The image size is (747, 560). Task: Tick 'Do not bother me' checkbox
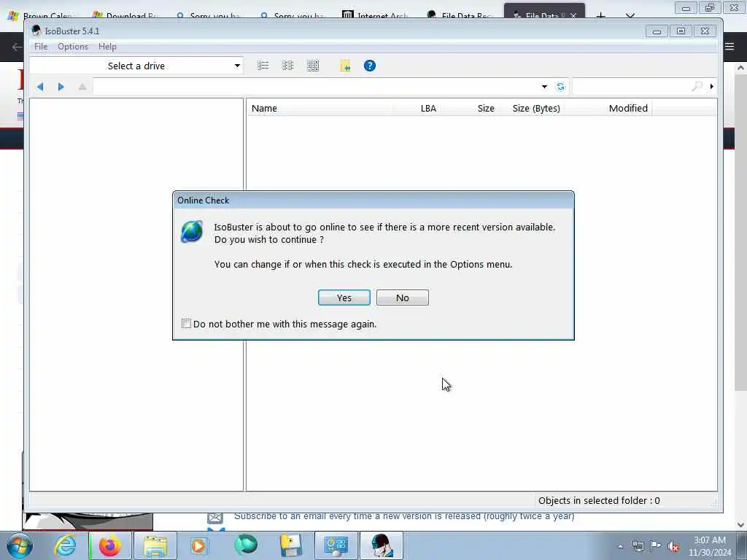coord(186,324)
